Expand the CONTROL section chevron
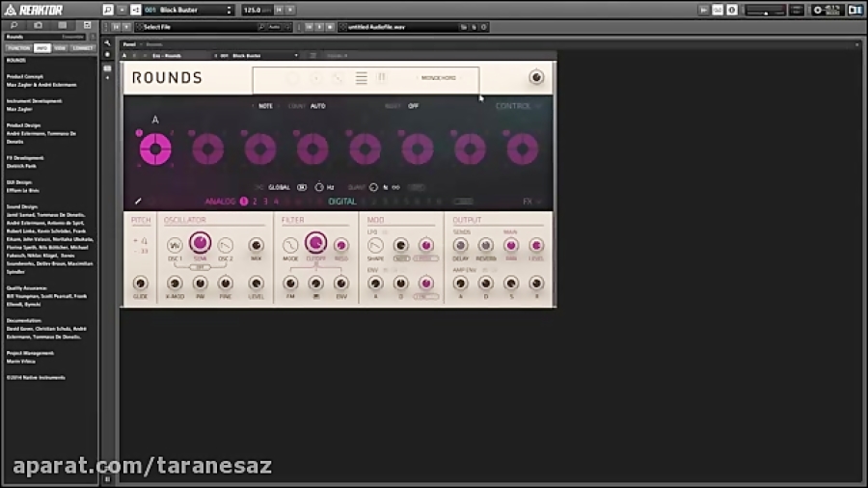This screenshot has width=868, height=488. pyautogui.click(x=538, y=106)
